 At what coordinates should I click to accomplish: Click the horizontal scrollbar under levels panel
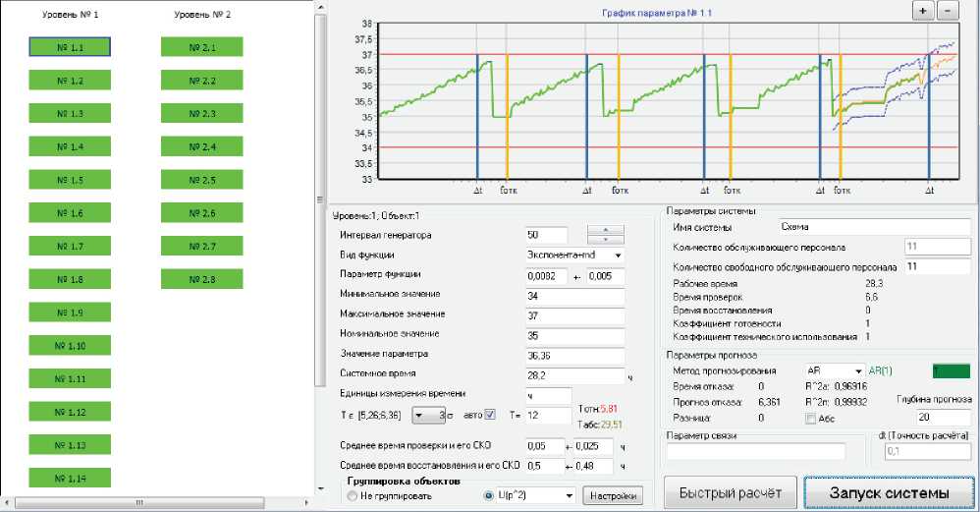click(138, 502)
